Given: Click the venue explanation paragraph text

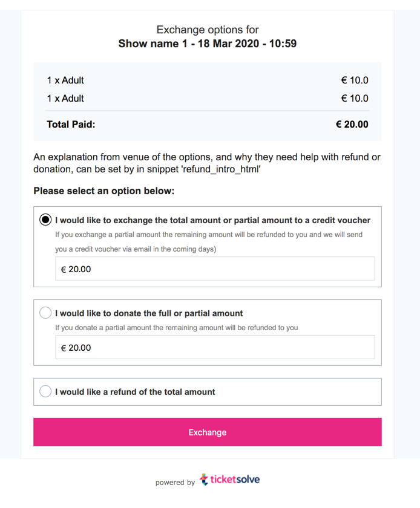Looking at the screenshot, I should tap(207, 163).
